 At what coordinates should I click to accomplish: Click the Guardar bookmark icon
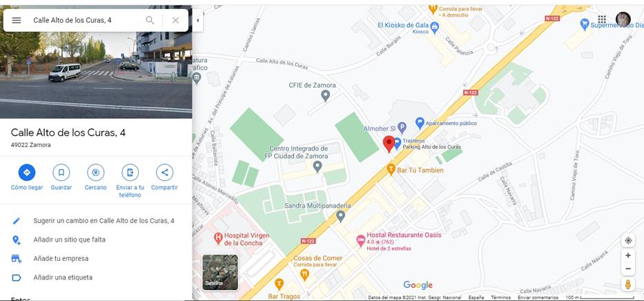pyautogui.click(x=61, y=173)
